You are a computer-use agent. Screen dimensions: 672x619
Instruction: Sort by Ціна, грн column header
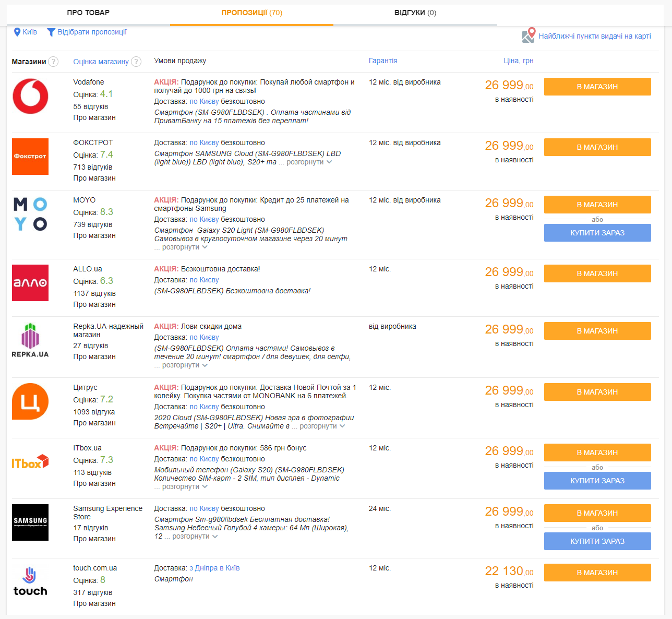click(x=519, y=61)
